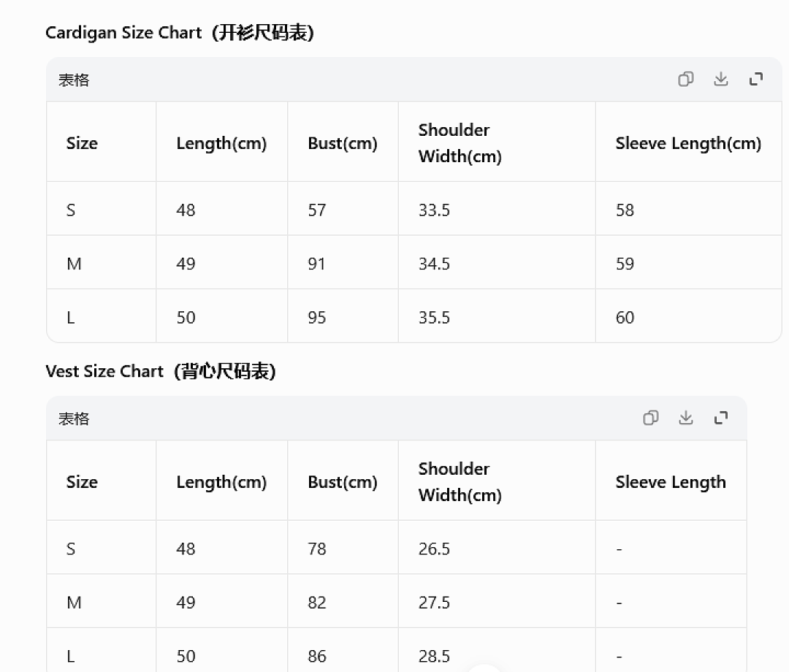Click Vest size M shoulder value 27.5
This screenshot has height=672, width=789.
click(x=434, y=603)
